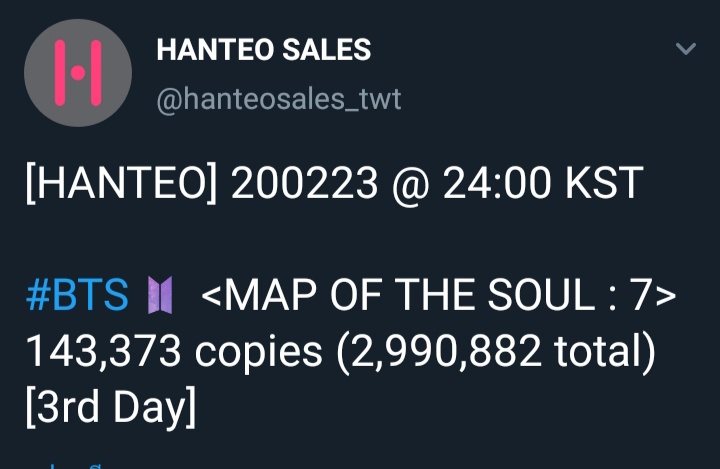Click the word MAP in album title

click(x=260, y=295)
